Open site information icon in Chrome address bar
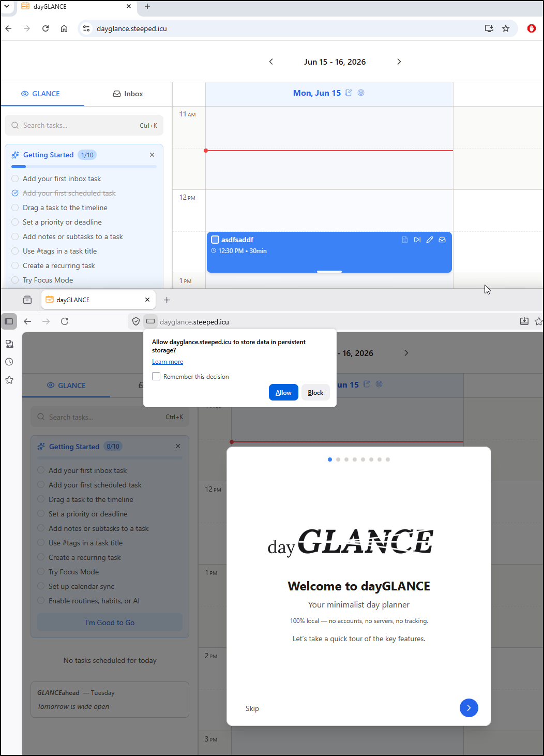This screenshot has width=544, height=756. click(x=86, y=28)
